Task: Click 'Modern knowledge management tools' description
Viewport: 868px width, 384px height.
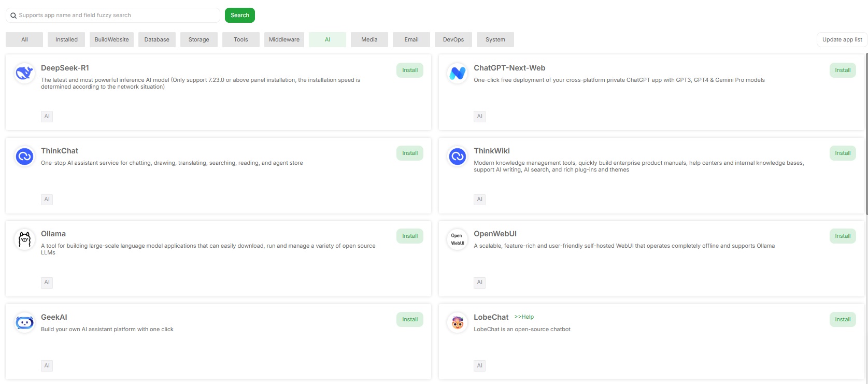Action: coord(639,166)
